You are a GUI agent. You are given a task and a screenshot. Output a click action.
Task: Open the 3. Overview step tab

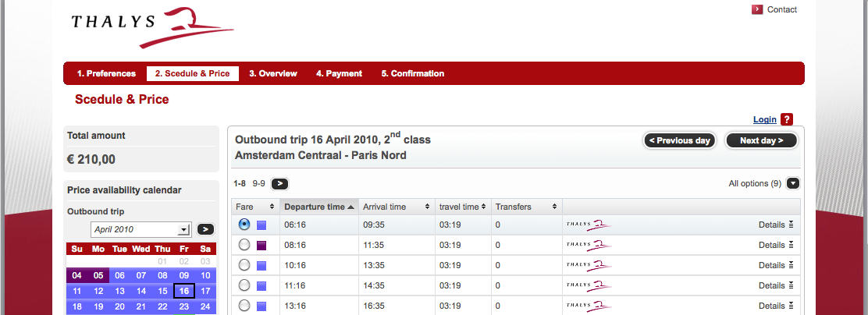tap(273, 73)
